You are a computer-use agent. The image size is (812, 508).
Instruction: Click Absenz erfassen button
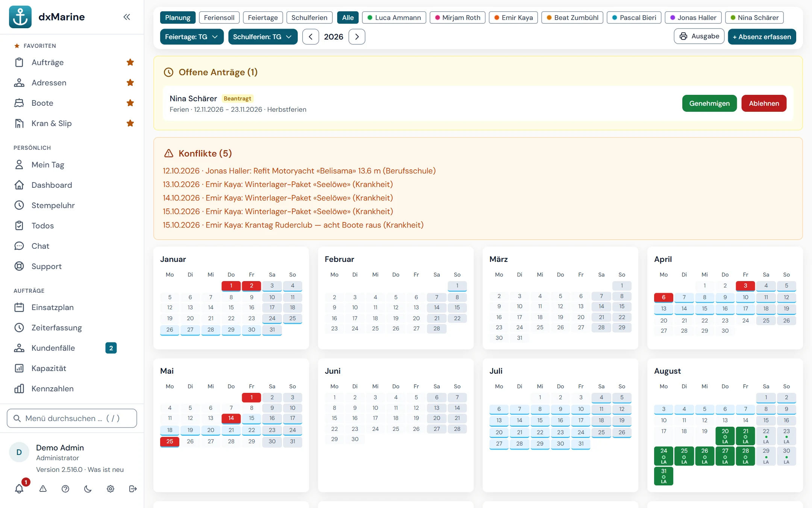pos(762,37)
